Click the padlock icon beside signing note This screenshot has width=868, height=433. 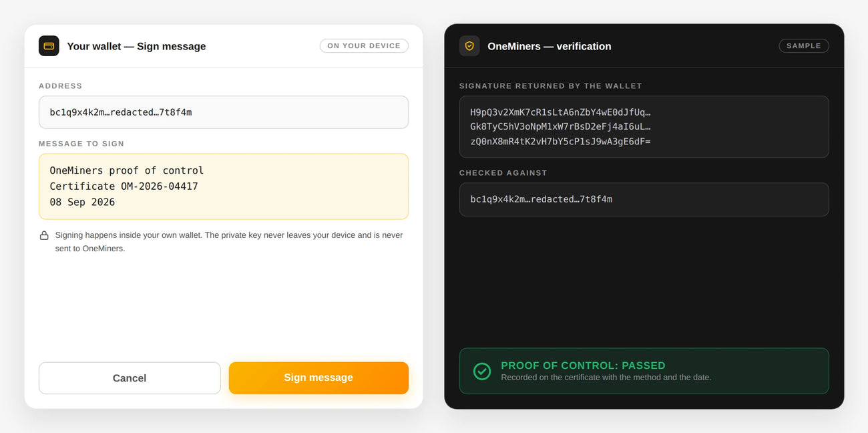tap(44, 235)
